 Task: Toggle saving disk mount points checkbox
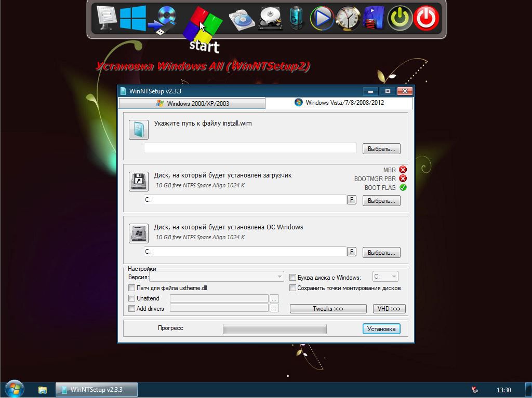(x=292, y=288)
